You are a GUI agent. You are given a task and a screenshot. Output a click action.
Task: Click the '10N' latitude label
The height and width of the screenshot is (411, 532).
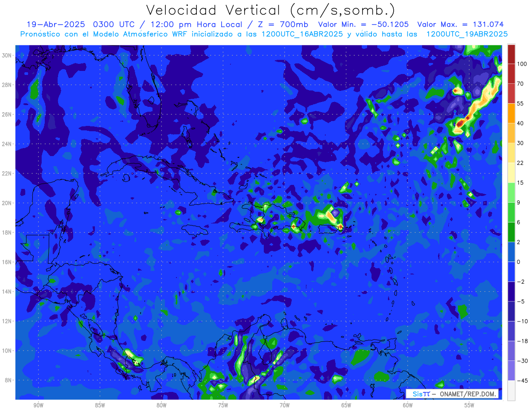(x=7, y=351)
